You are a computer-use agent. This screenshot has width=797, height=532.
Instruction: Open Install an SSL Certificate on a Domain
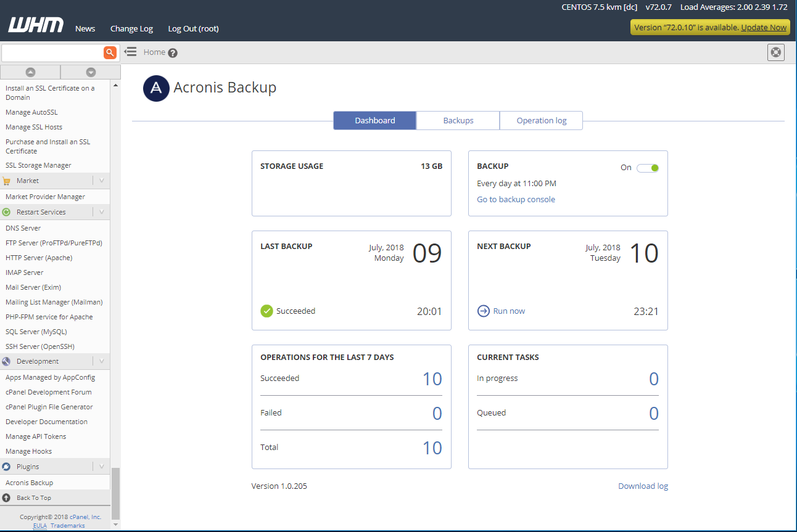click(x=50, y=92)
